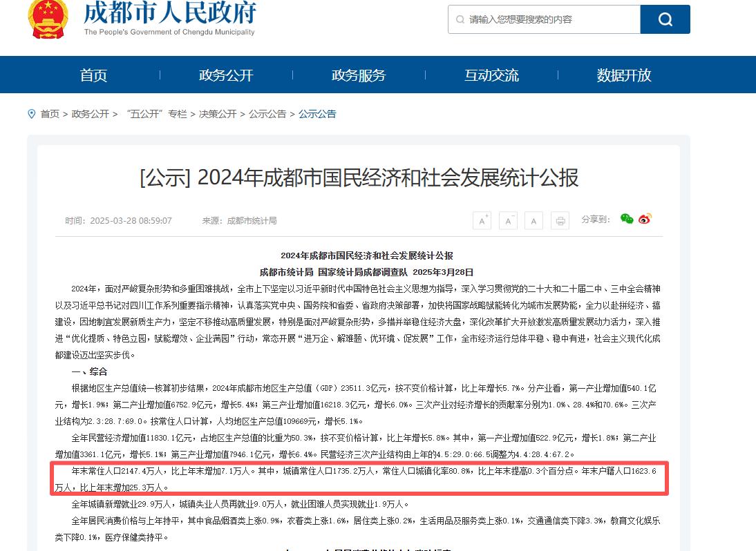The image size is (756, 551).
Task: Open the “五公开”专栏 breadcrumb link
Action: 157,114
